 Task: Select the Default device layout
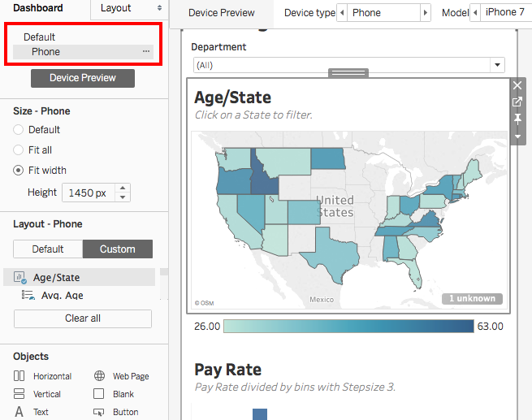click(x=39, y=37)
